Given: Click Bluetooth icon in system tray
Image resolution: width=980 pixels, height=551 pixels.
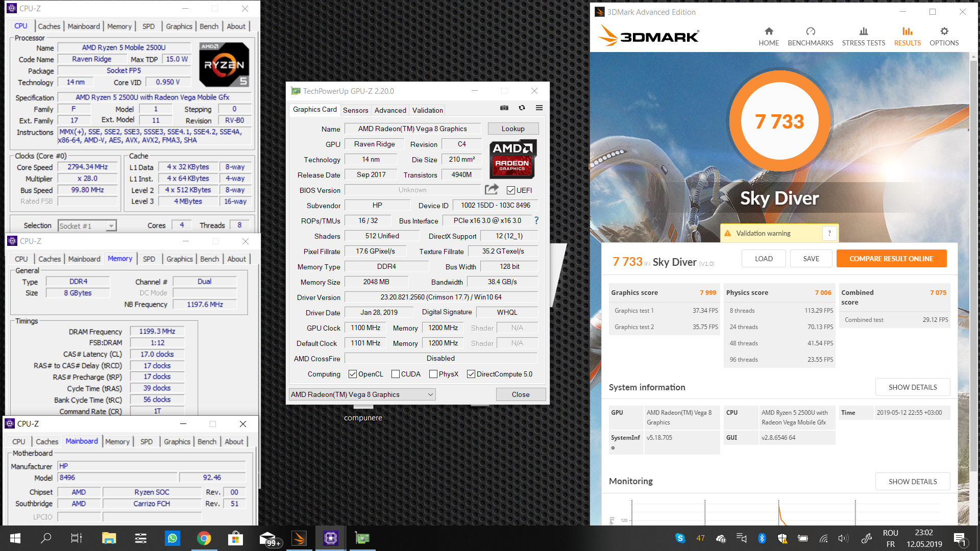Looking at the screenshot, I should (762, 538).
